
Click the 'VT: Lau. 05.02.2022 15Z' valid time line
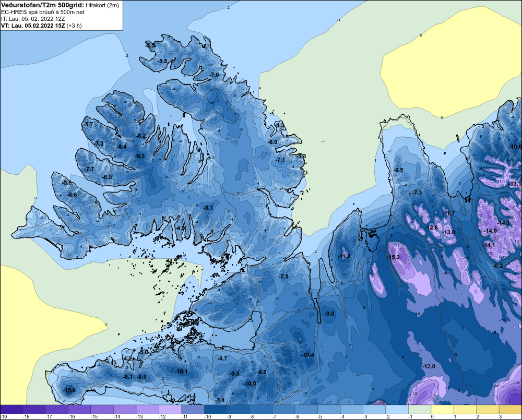click(33, 26)
